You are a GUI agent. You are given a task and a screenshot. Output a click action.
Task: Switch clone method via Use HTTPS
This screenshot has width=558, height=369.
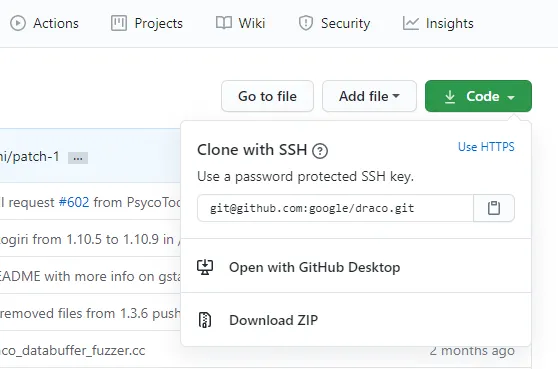(x=486, y=147)
